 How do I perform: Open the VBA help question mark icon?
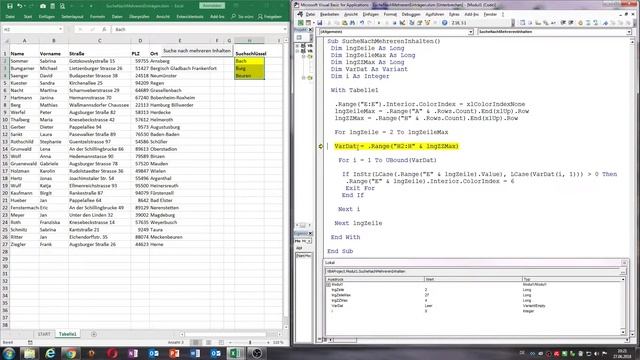pos(444,23)
